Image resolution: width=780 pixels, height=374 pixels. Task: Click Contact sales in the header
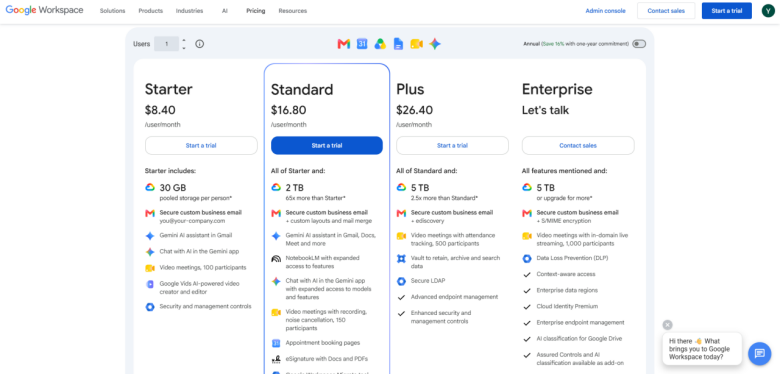point(666,11)
